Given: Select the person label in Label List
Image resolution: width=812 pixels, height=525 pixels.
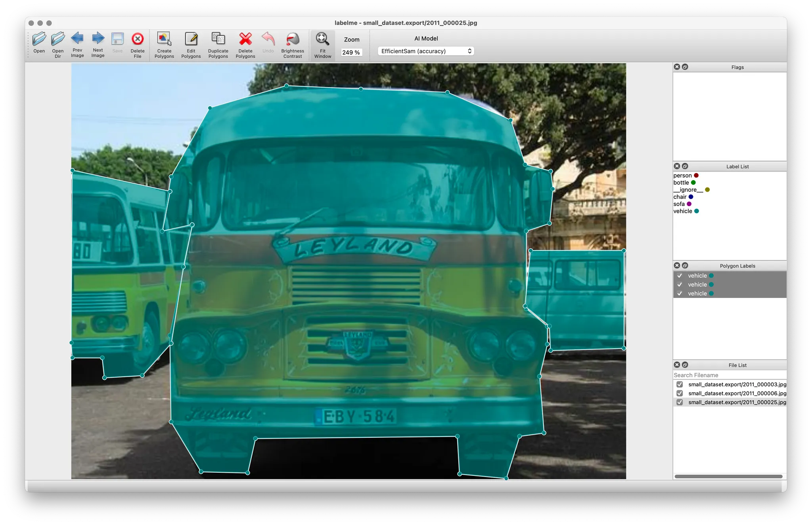Looking at the screenshot, I should [682, 176].
